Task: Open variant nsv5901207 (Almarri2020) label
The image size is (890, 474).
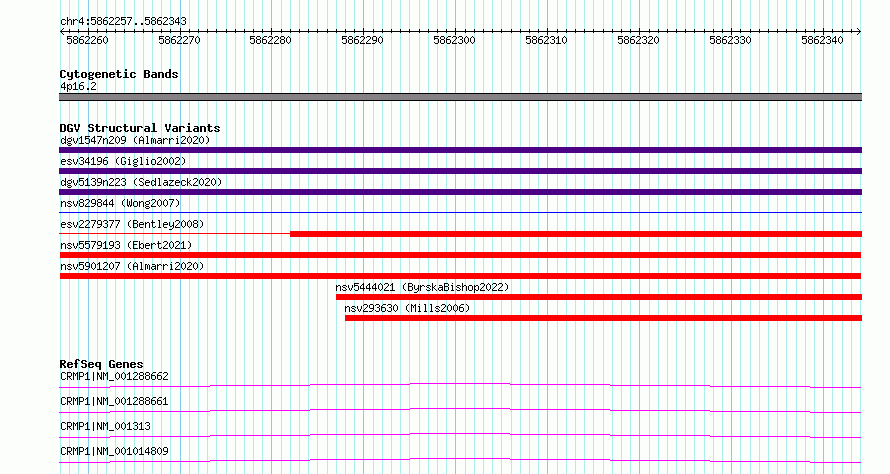Action: pyautogui.click(x=132, y=266)
